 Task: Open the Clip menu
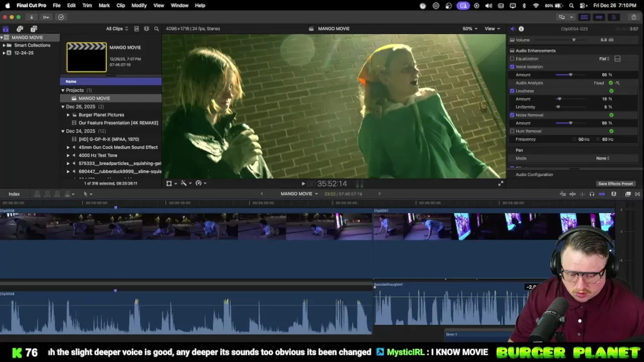click(121, 6)
